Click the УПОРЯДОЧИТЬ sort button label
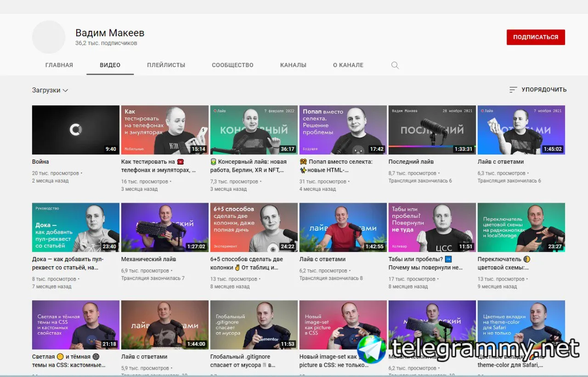 point(544,90)
